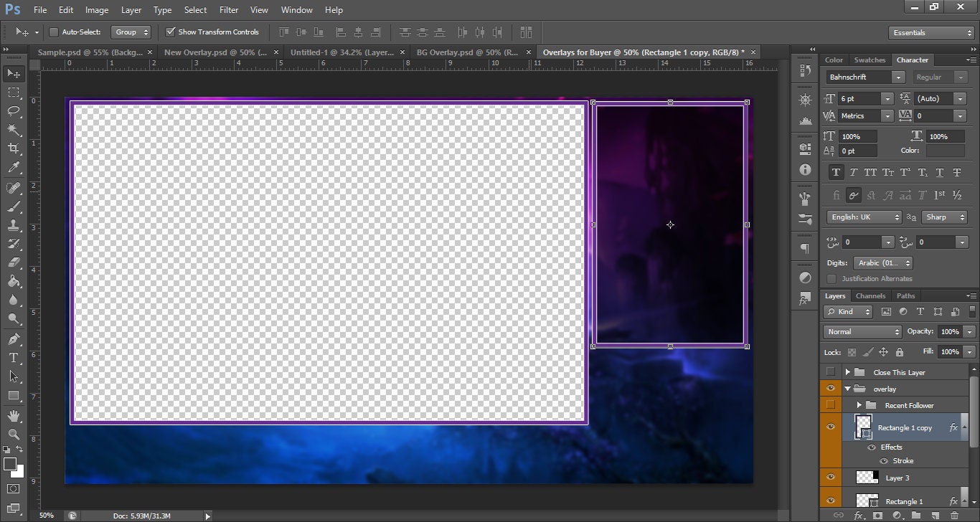Open the Essentials workspace dropdown
This screenshot has height=522, width=980.
coord(930,32)
